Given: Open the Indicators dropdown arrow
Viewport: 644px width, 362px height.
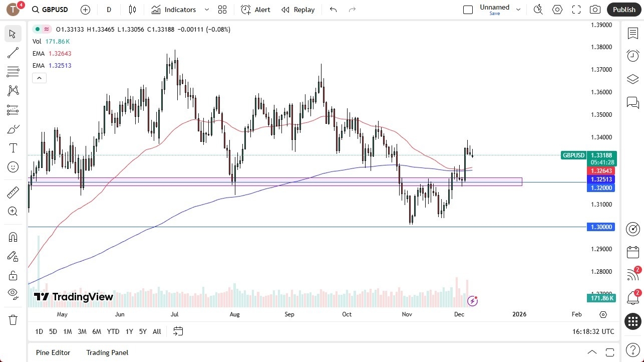Looking at the screenshot, I should (206, 9).
